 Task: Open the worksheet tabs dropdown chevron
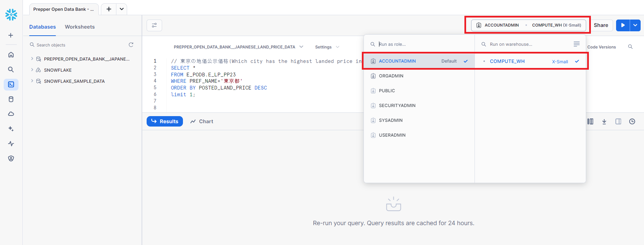(x=122, y=9)
